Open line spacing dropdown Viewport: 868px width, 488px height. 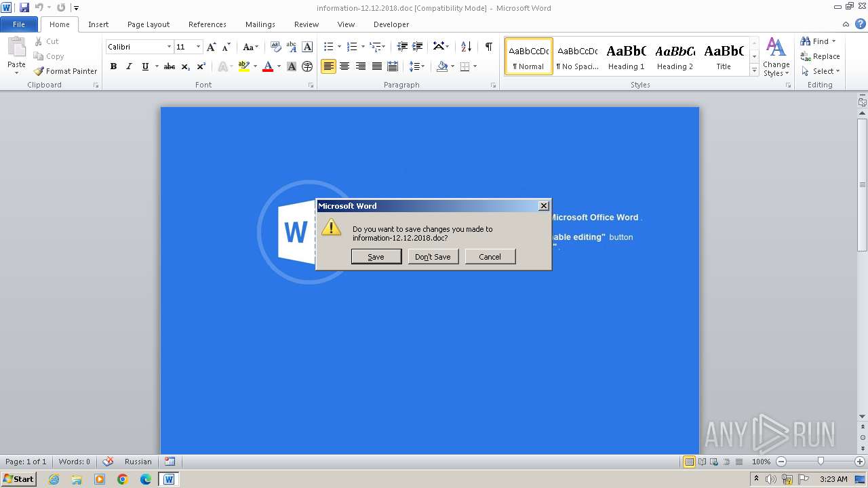pos(417,66)
